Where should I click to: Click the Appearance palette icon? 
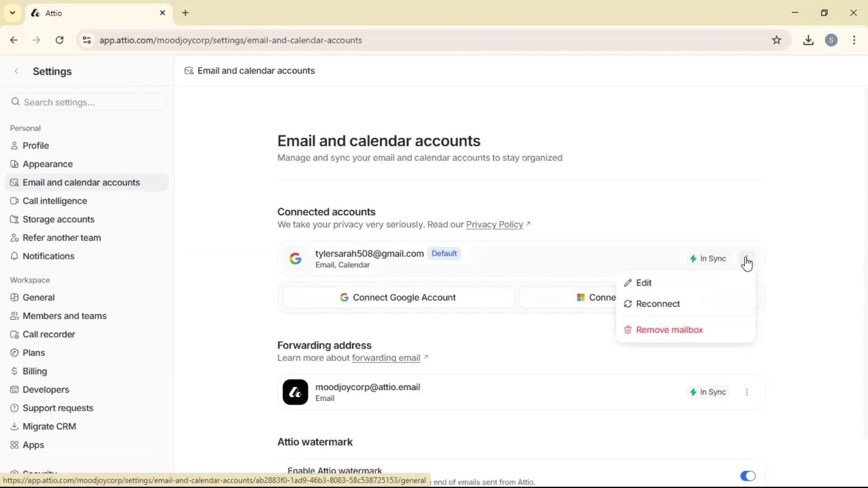pyautogui.click(x=14, y=164)
